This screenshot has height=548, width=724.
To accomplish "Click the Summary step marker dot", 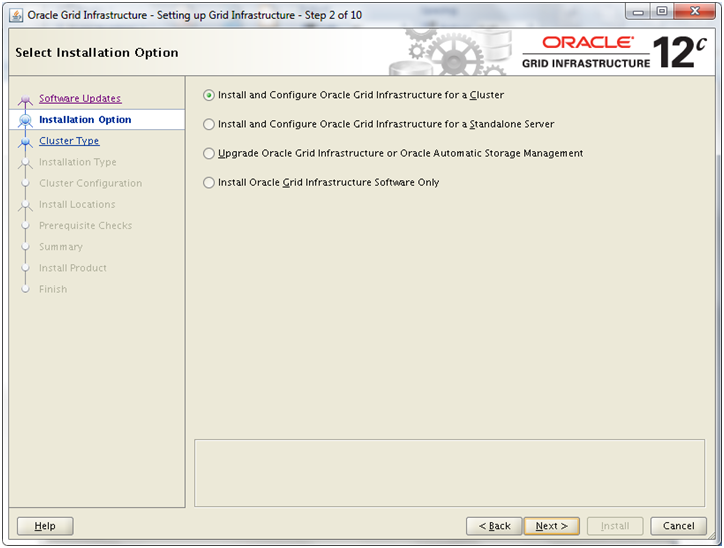I will click(x=25, y=247).
